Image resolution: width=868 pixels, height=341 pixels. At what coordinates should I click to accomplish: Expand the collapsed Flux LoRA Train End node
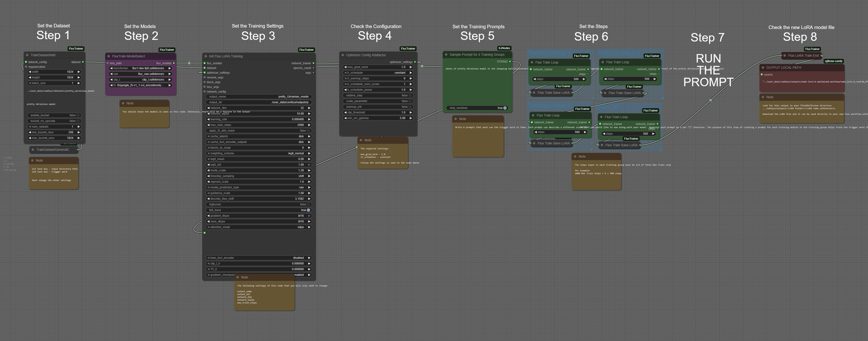[x=784, y=56]
